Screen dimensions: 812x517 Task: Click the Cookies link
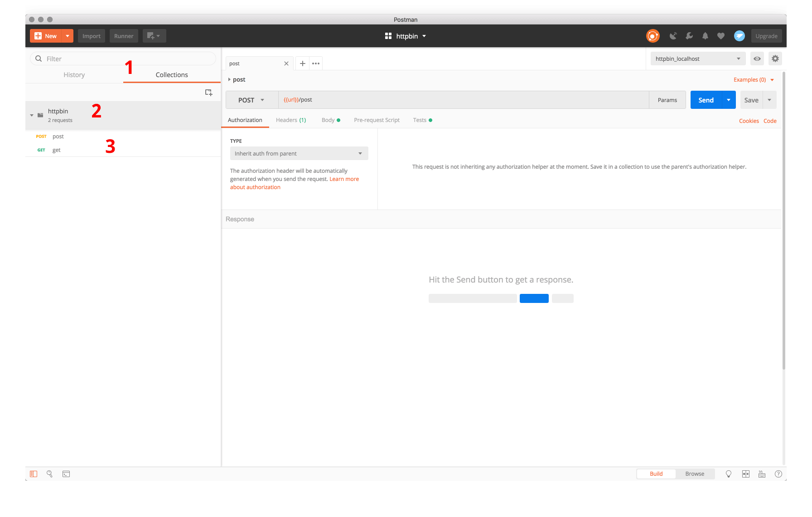(749, 121)
